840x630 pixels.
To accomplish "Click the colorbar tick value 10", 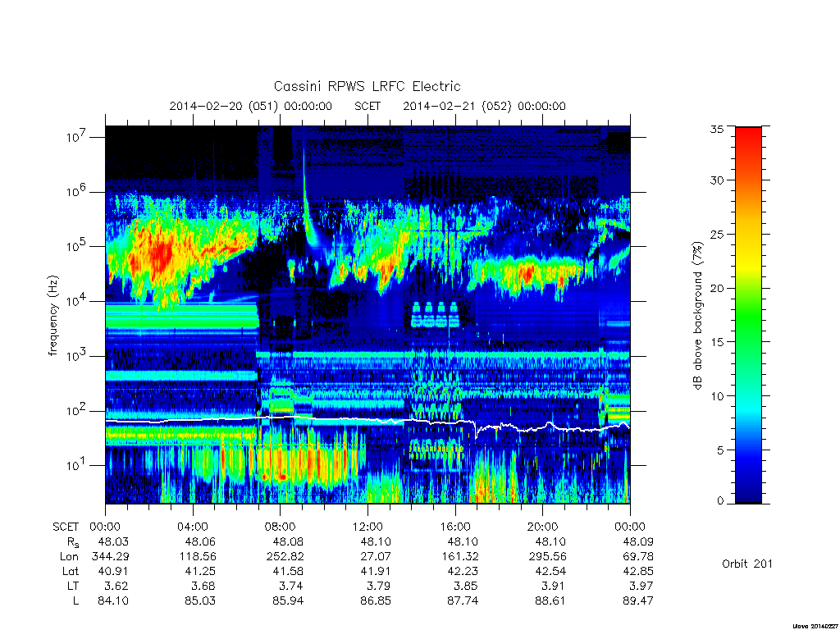I will (717, 396).
